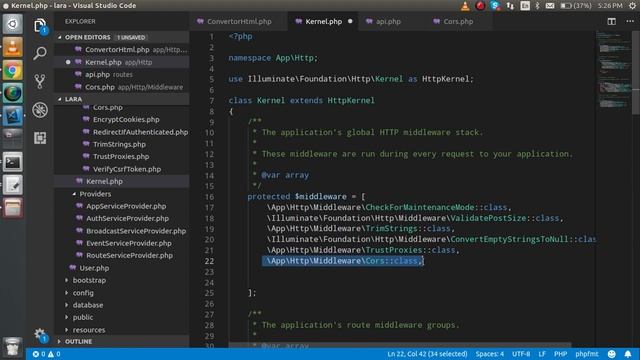Launch Google Chrome from the Ubuntu dock
The width and height of the screenshot is (640, 360).
13,71
